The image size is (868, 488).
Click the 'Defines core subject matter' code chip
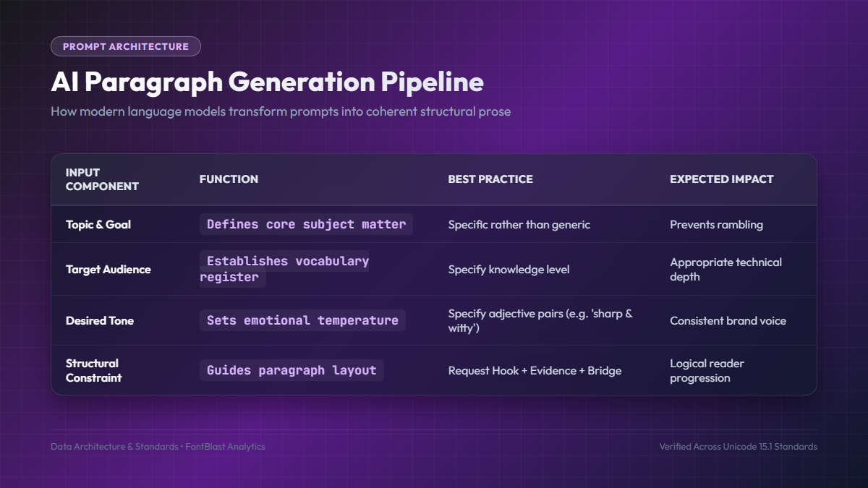pos(307,224)
